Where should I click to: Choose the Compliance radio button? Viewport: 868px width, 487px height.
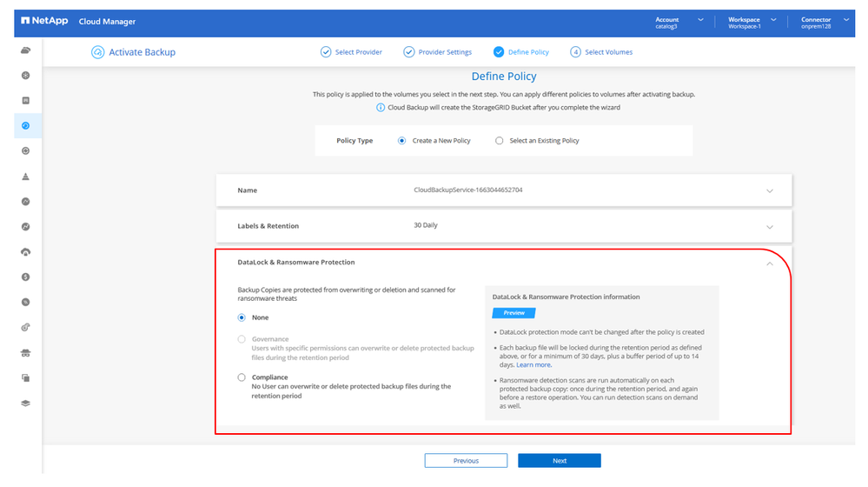[x=242, y=377]
